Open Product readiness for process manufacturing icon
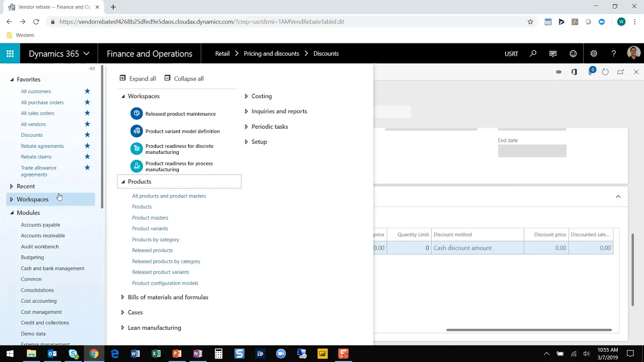Viewport: 644px width, 362px height. coord(136,166)
